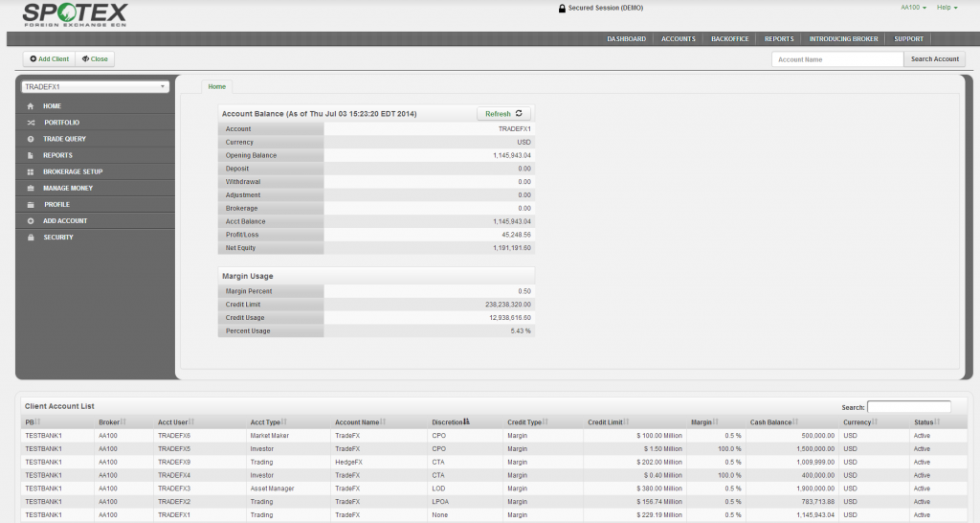Open the Help dropdown menu
980x523 pixels.
coord(947,8)
